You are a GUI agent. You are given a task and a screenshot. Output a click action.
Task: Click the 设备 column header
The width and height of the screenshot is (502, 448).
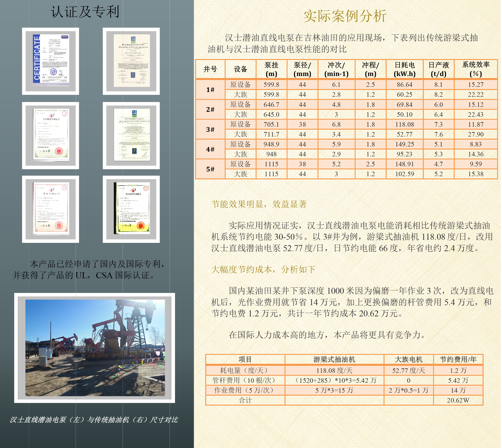pyautogui.click(x=241, y=69)
